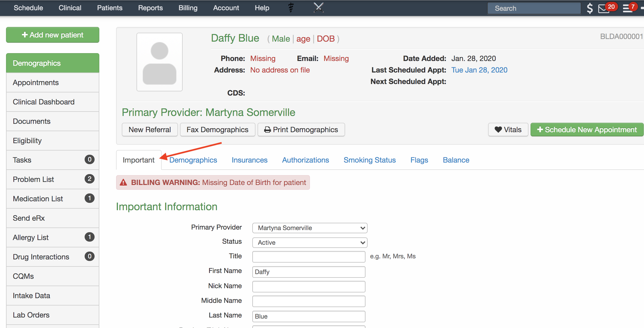
Task: Open Clinical Dashboard in the sidebar
Action: (53, 102)
